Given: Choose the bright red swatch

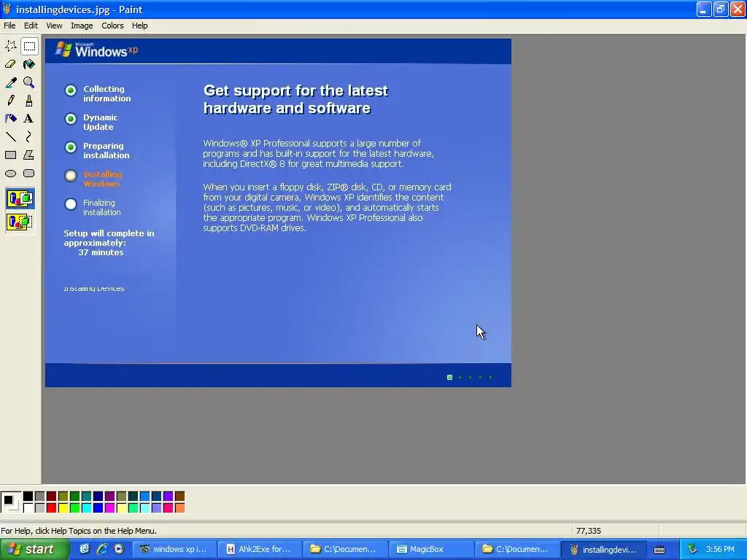Looking at the screenshot, I should click(x=52, y=508).
